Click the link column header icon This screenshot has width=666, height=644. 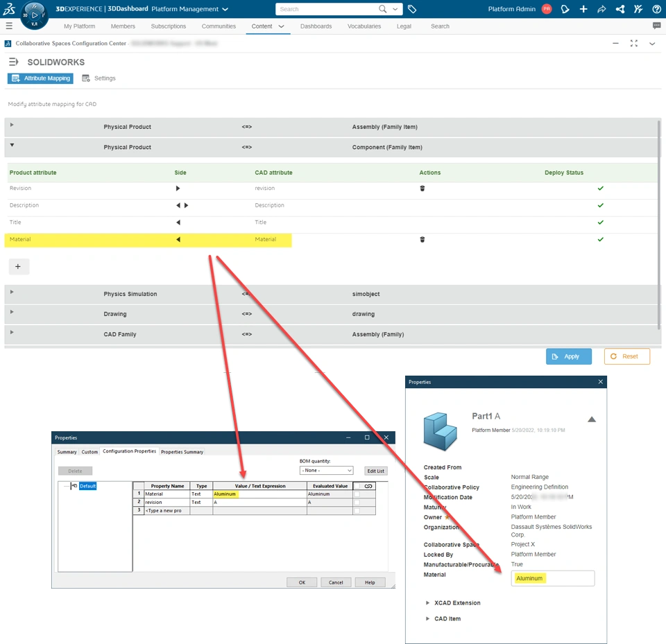pos(368,486)
